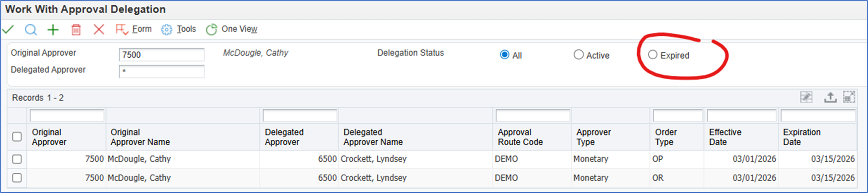The image size is (868, 193).
Task: Open the Form menu
Action: (134, 30)
